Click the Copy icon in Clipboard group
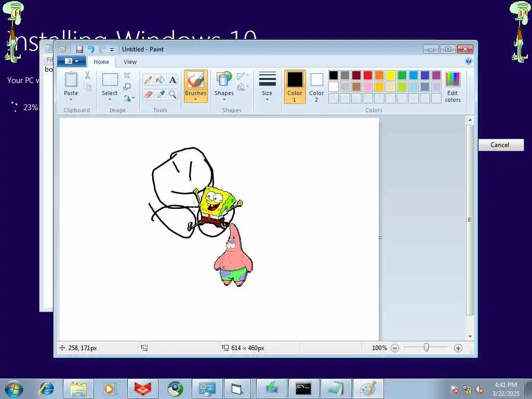This screenshot has height=399, width=532. [x=87, y=87]
